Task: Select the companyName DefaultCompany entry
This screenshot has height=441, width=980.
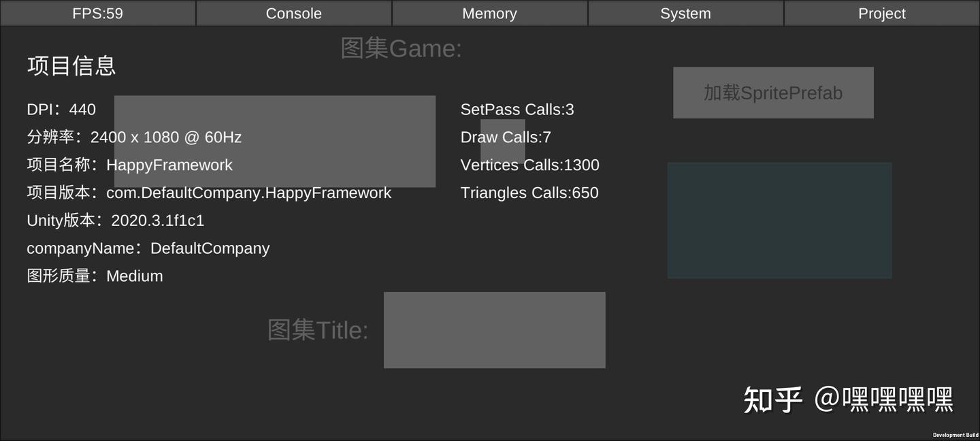Action: 148,248
